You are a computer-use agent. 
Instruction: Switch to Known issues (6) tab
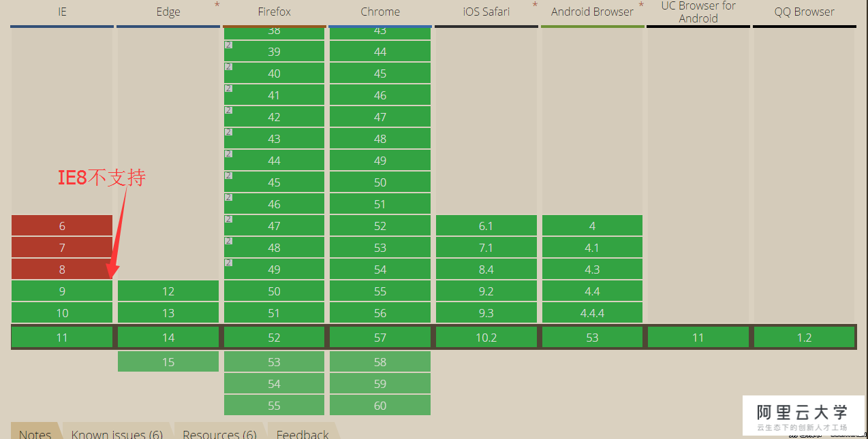coord(117,432)
